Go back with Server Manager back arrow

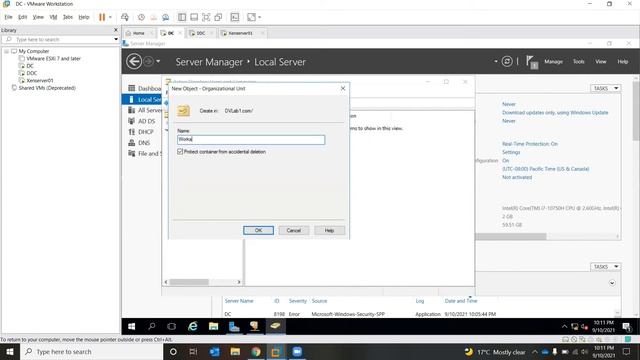tap(134, 62)
